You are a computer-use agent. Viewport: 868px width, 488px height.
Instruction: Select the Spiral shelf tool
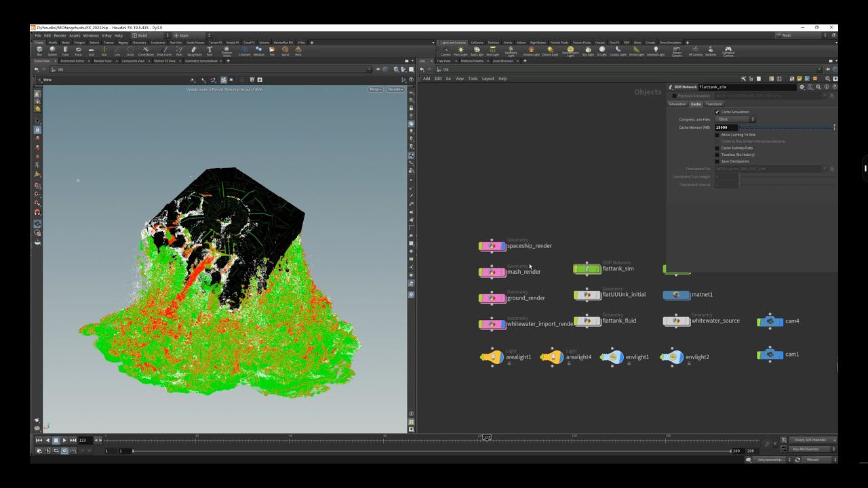(x=285, y=51)
